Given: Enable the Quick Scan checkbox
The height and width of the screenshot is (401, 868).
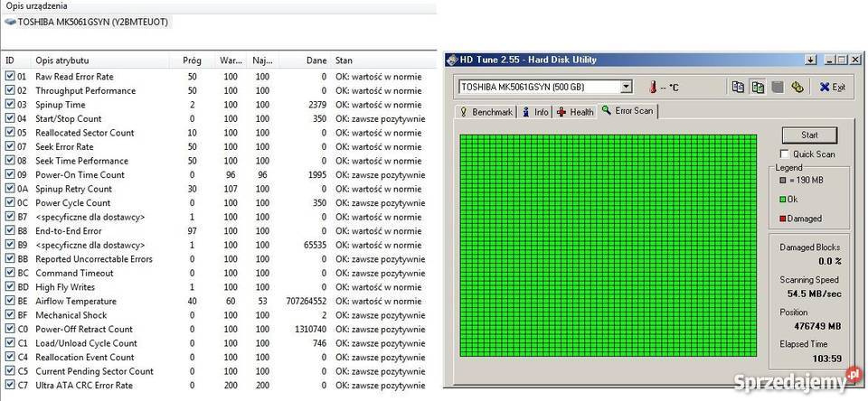Looking at the screenshot, I should point(784,154).
